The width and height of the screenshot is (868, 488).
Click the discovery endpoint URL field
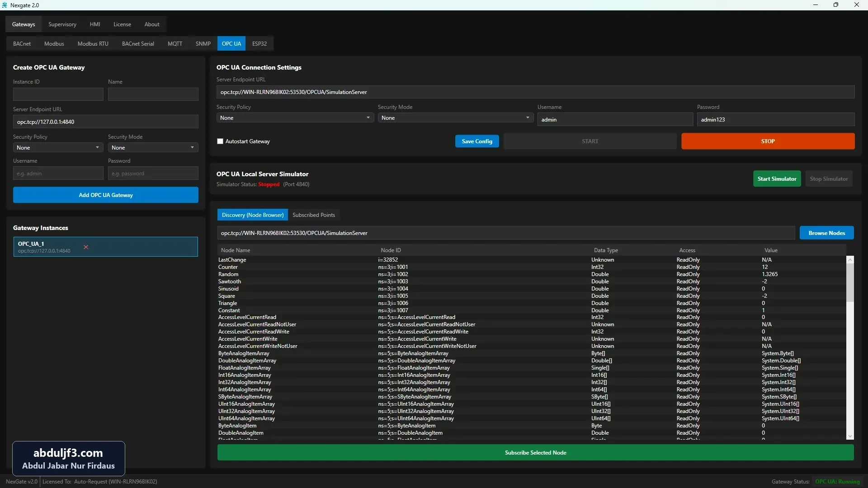pos(506,233)
